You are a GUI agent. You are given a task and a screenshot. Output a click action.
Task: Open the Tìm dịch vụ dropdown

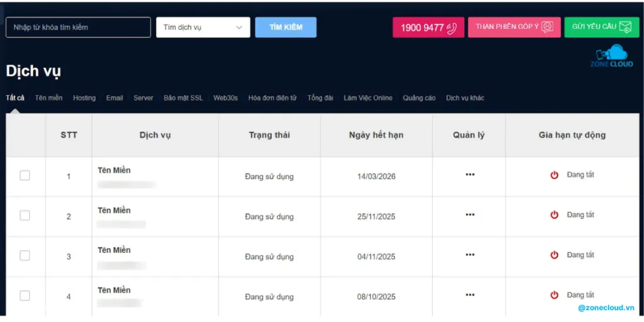point(203,28)
